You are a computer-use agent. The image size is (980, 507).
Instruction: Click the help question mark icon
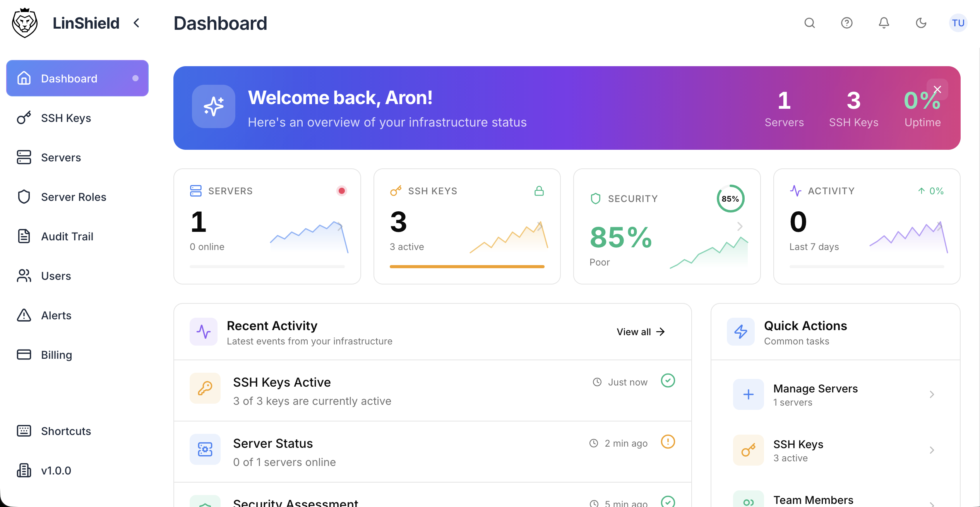(846, 23)
